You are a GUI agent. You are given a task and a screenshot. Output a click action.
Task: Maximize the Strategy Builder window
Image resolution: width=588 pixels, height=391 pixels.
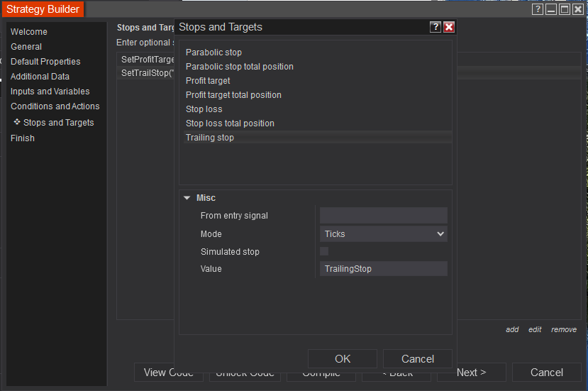[565, 9]
